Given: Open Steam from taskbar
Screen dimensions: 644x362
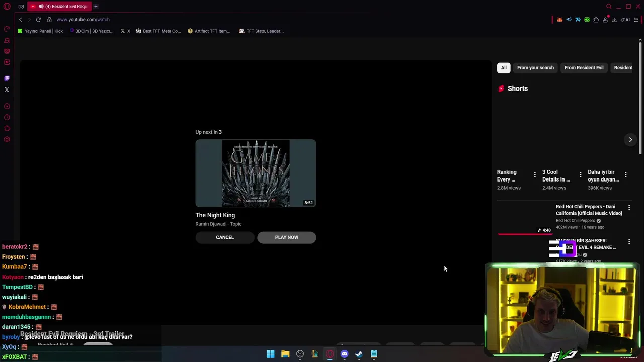Looking at the screenshot, I should [x=359, y=354].
